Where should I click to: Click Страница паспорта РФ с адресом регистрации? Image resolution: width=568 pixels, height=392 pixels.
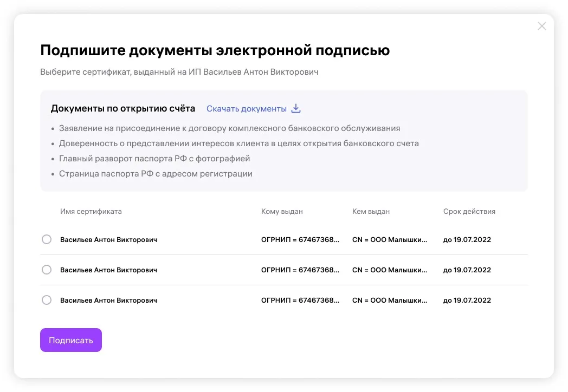(x=156, y=174)
